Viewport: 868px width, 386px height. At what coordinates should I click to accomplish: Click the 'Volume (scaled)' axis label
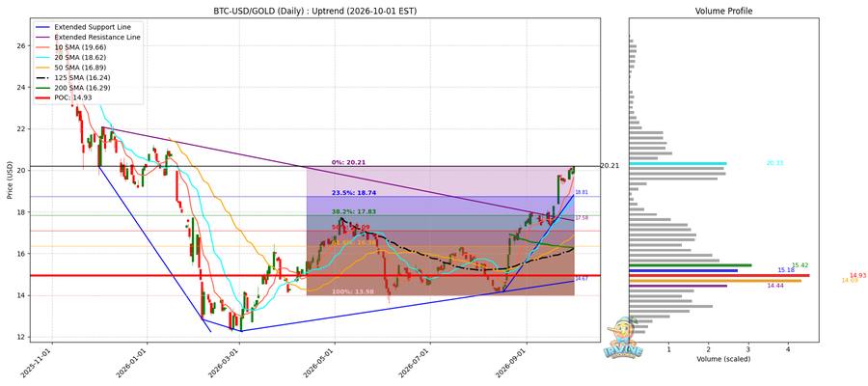coord(723,359)
